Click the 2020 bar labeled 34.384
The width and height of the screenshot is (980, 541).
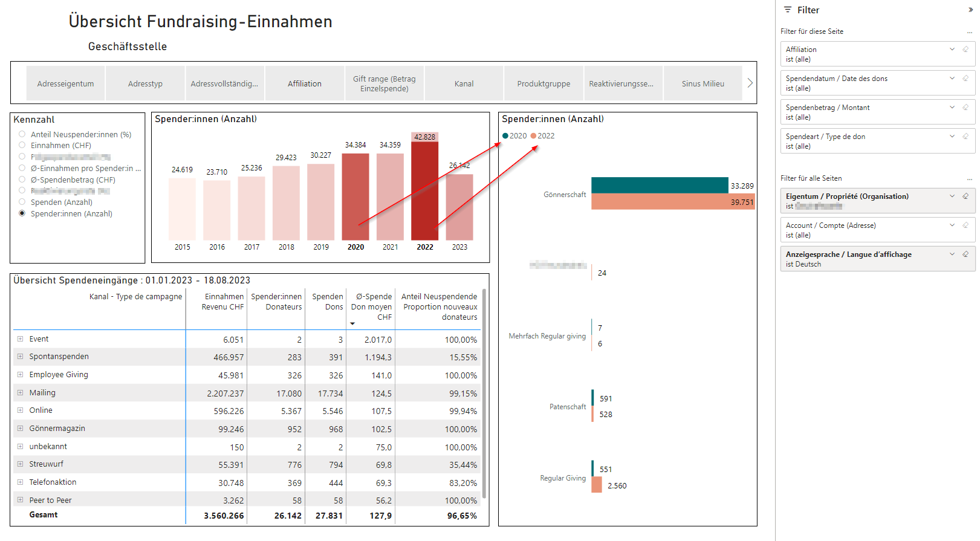(355, 197)
